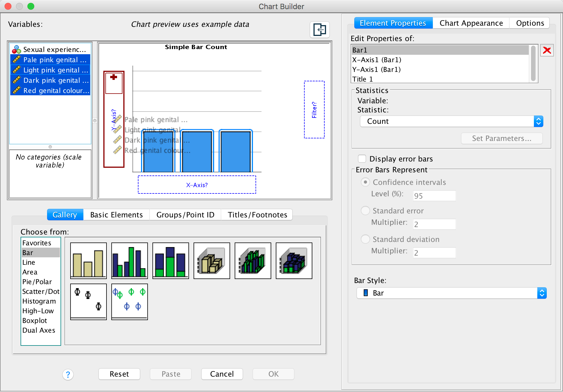Select the simple 3-D bar icon
Screen dimensions: 563x392
(x=212, y=260)
